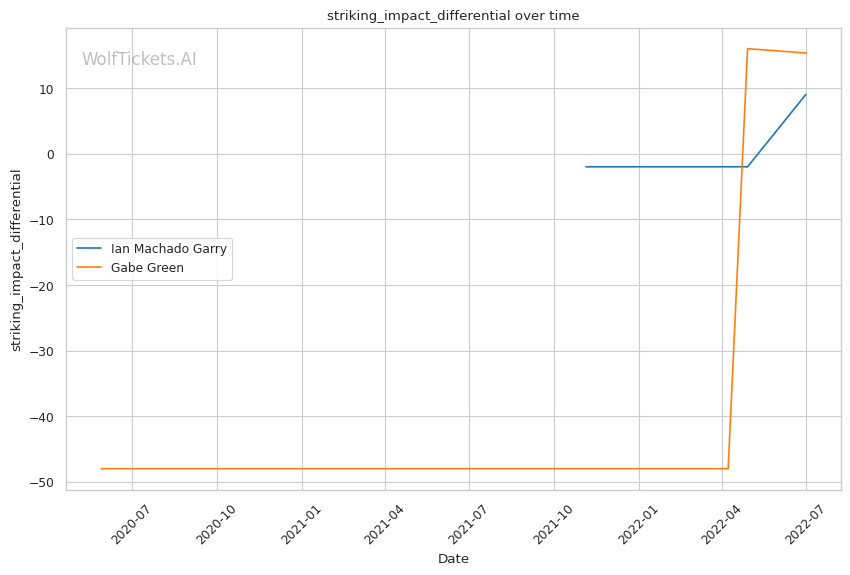Click the 2021-01 x-axis tick label
The height and width of the screenshot is (575, 850).
300,523
